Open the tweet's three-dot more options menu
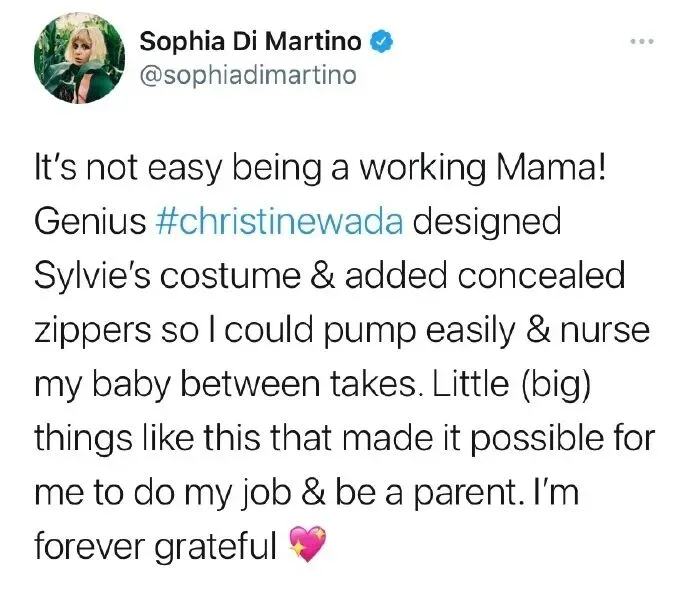The width and height of the screenshot is (690, 589). coord(640,43)
